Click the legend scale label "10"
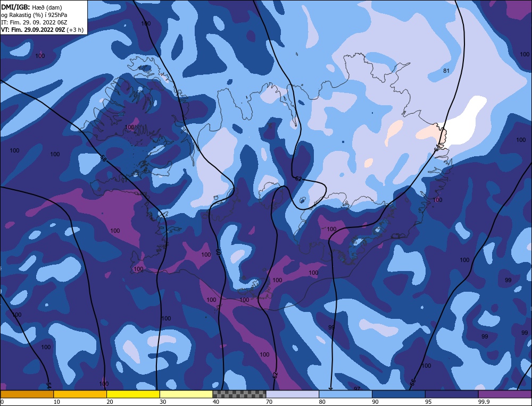532x406 pixels. pyautogui.click(x=57, y=402)
